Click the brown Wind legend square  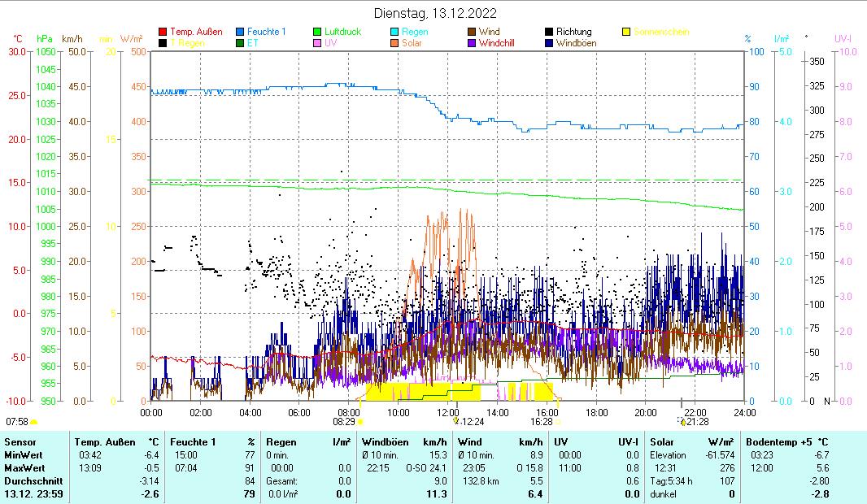[473, 33]
